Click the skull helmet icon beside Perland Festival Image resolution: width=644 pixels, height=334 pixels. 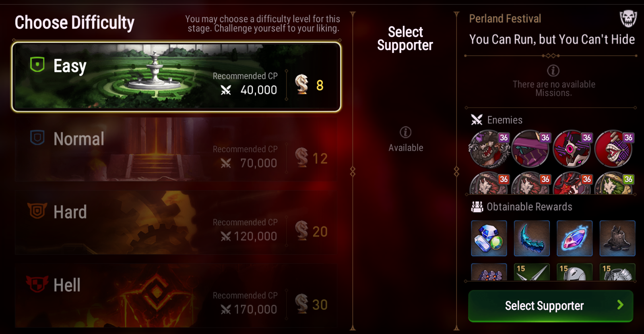[628, 19]
